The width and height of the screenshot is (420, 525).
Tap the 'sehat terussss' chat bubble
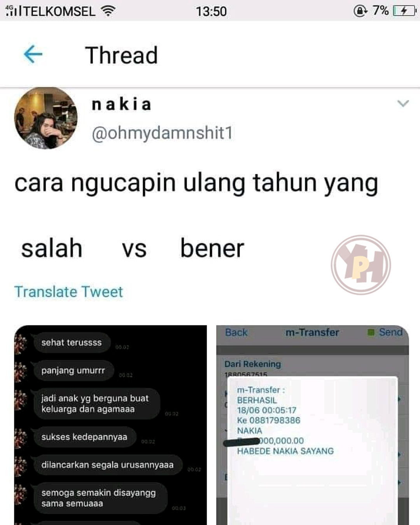[72, 343]
